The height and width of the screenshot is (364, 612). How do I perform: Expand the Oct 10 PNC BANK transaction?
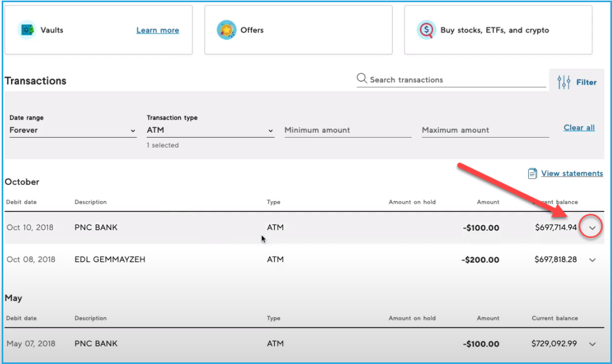[x=592, y=227]
